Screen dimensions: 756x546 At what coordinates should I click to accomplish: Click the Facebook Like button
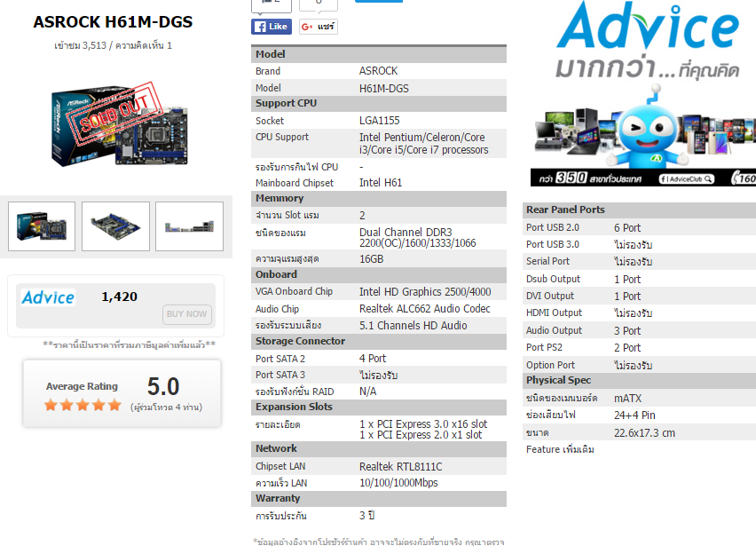(272, 27)
